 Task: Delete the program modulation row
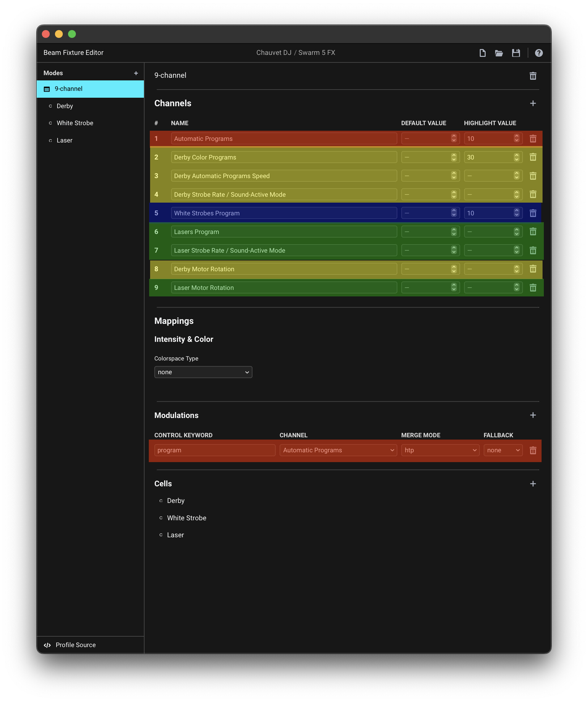[533, 450]
